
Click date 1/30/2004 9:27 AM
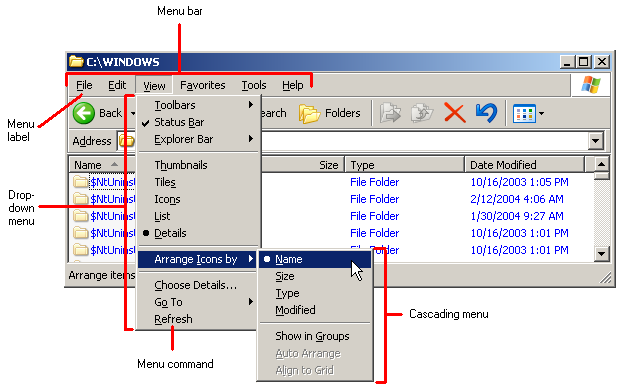517,216
